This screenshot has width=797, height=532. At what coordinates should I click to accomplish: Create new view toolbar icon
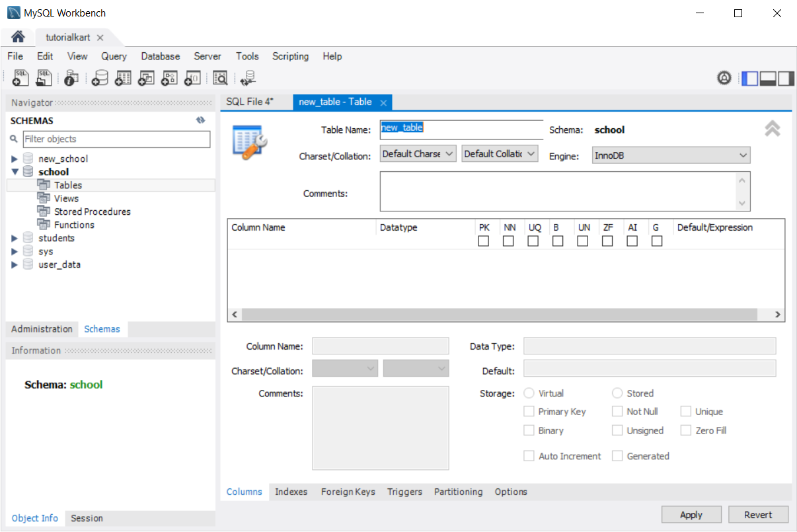point(146,78)
